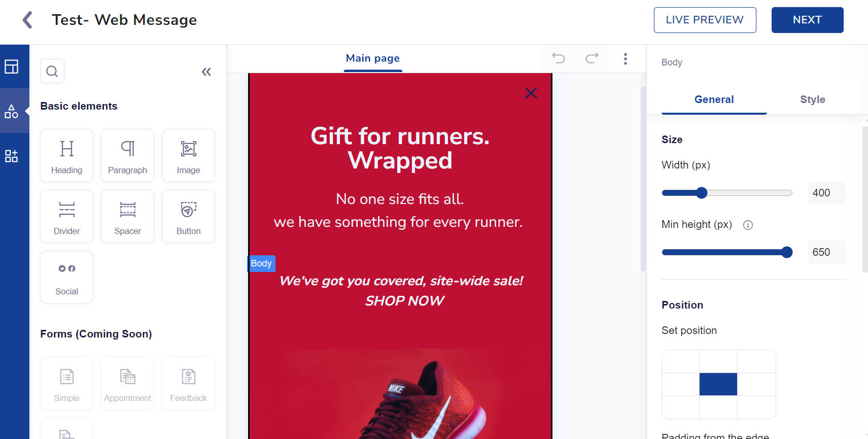Viewport: 868px width, 439px height.
Task: Set position to bottom-right cell
Action: [756, 407]
